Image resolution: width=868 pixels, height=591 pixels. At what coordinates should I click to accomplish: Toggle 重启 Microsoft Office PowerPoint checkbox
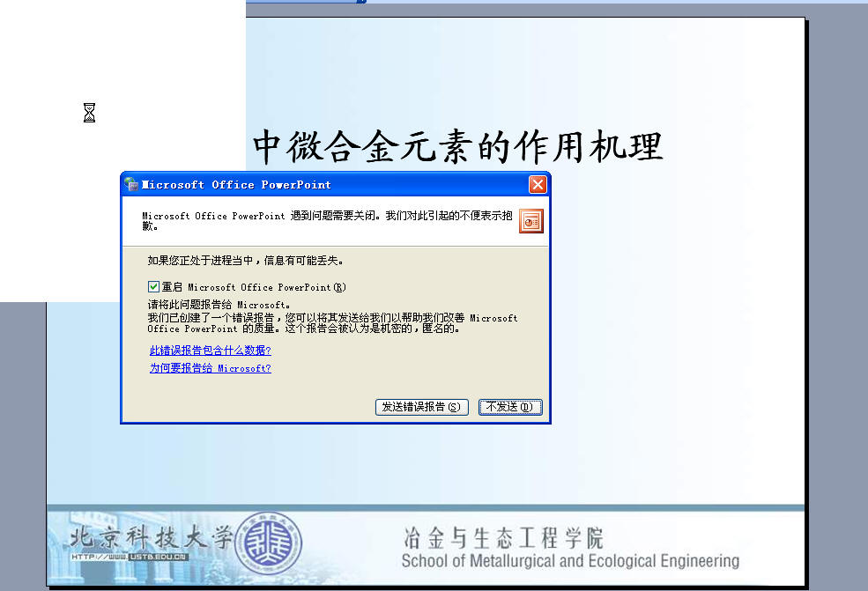153,286
